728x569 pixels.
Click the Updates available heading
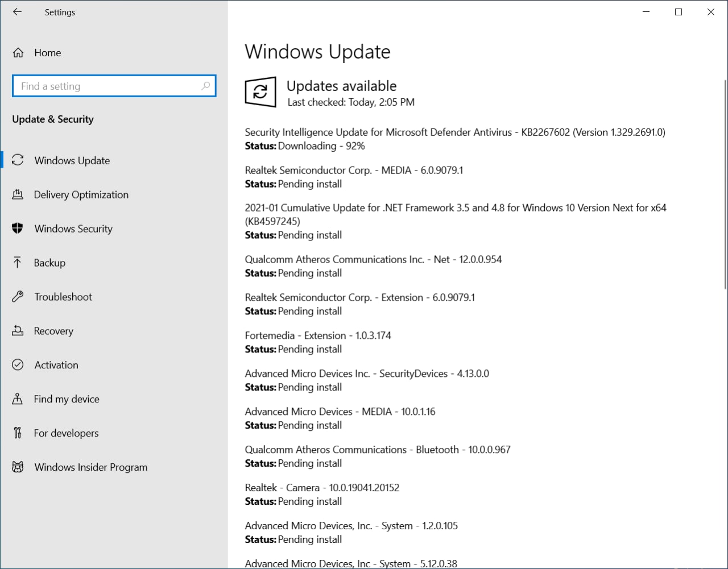[341, 86]
